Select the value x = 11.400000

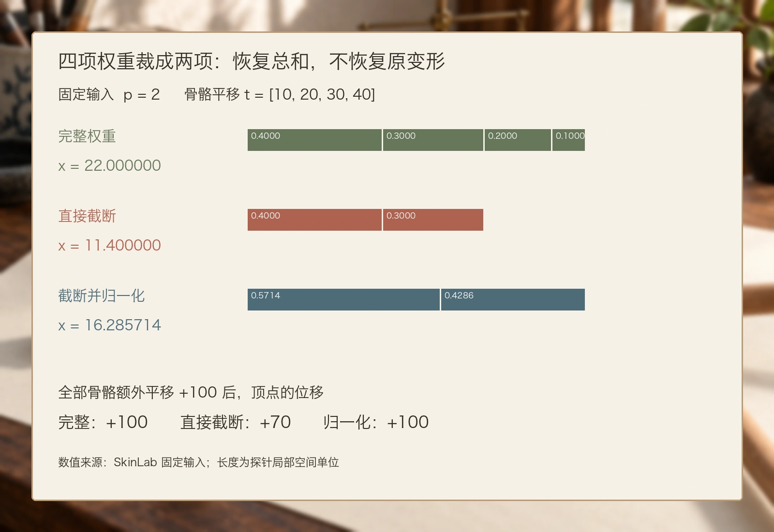click(109, 246)
